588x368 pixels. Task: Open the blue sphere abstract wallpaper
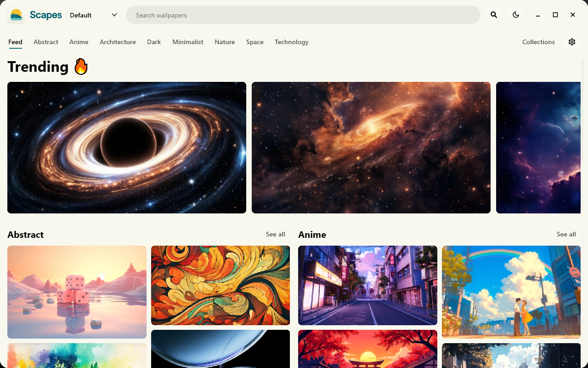(220, 349)
